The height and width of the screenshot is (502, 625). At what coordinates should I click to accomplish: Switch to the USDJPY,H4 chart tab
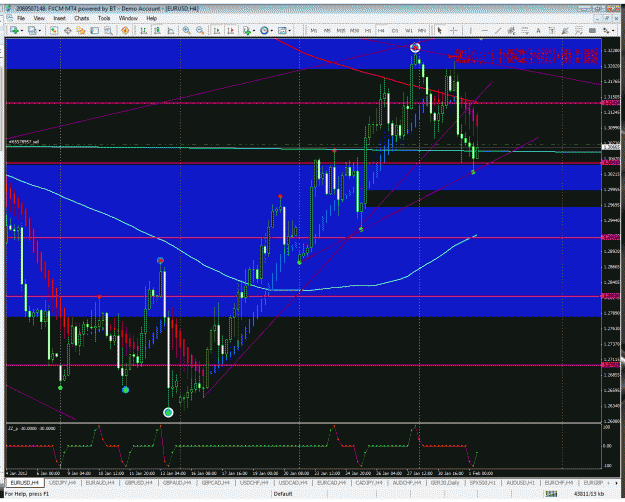pyautogui.click(x=62, y=483)
